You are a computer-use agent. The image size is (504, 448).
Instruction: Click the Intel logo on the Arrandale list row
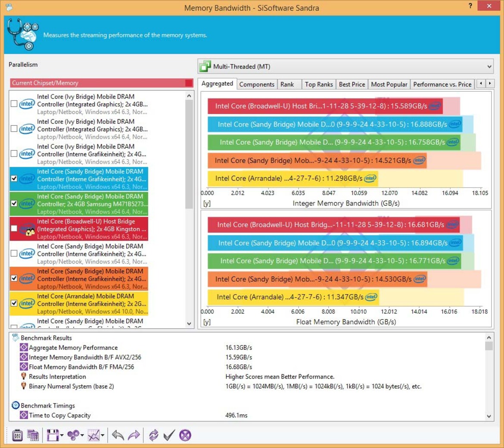(27, 303)
